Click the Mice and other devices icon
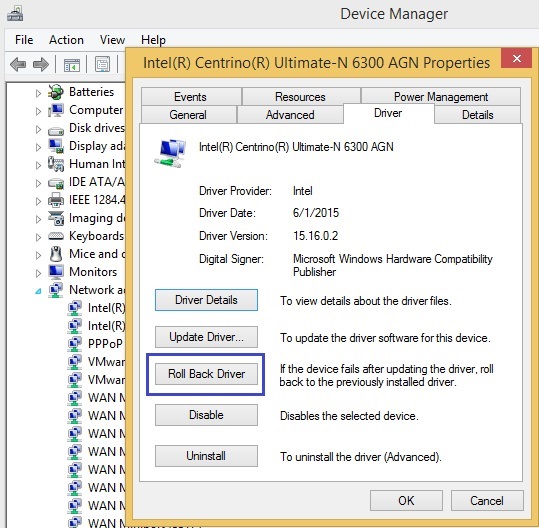The image size is (539, 528). click(x=56, y=254)
